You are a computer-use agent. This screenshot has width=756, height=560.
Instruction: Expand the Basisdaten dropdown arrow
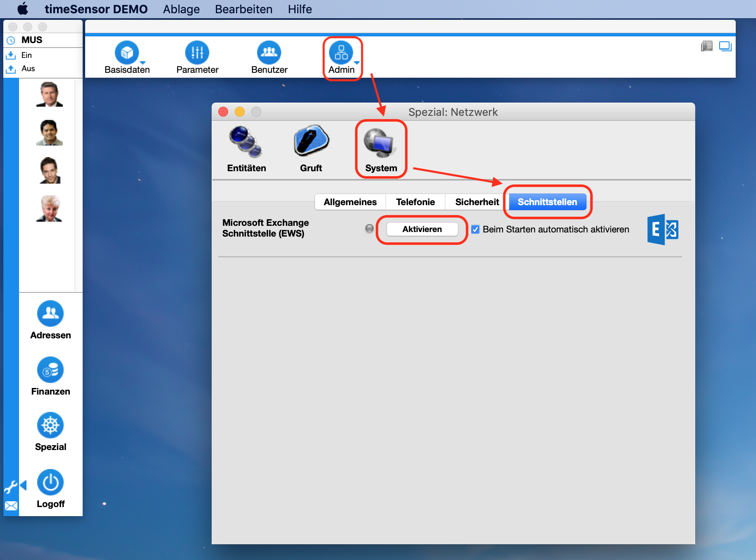[143, 63]
